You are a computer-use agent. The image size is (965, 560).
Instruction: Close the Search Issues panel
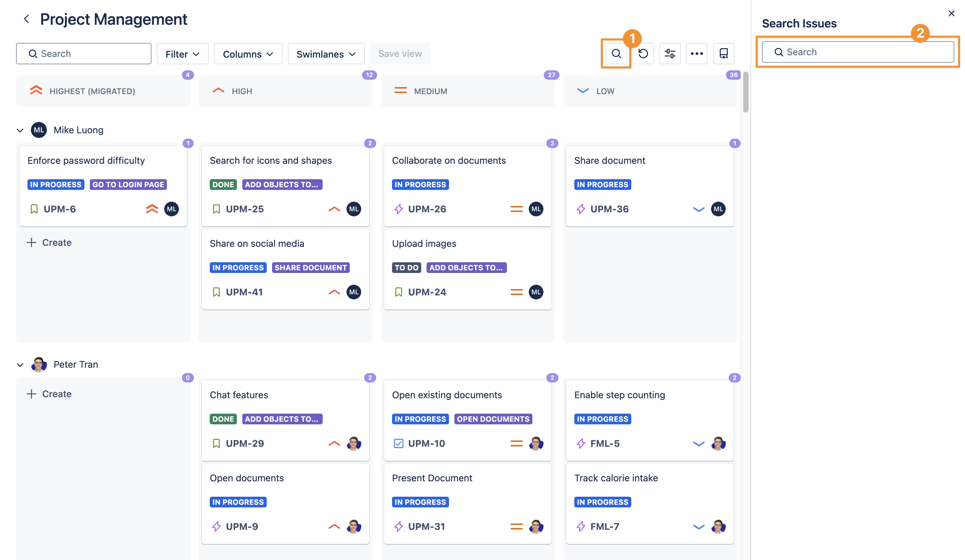pos(951,13)
